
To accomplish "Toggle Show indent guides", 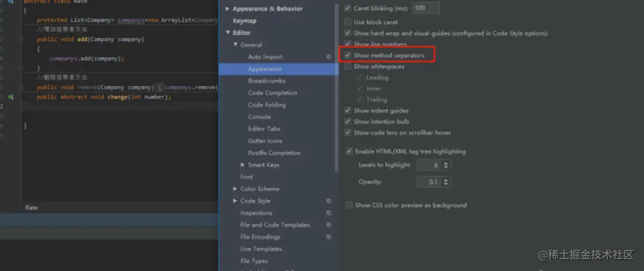I will (x=348, y=110).
